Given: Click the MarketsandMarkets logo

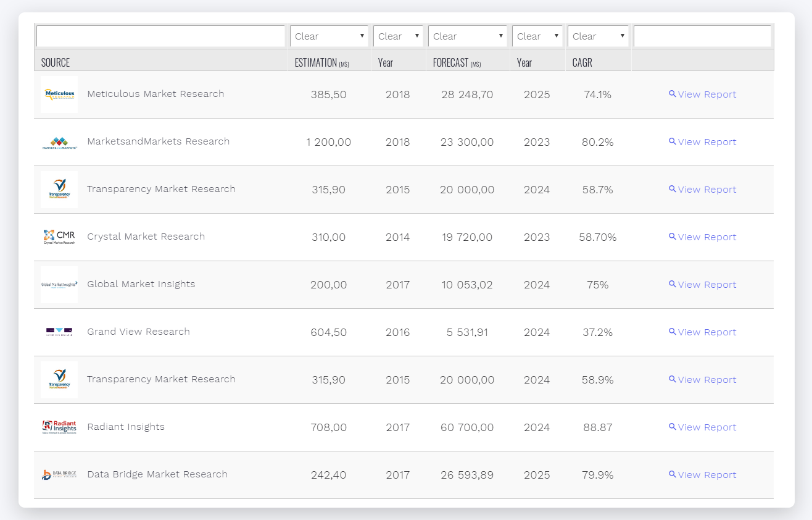Looking at the screenshot, I should [x=59, y=142].
